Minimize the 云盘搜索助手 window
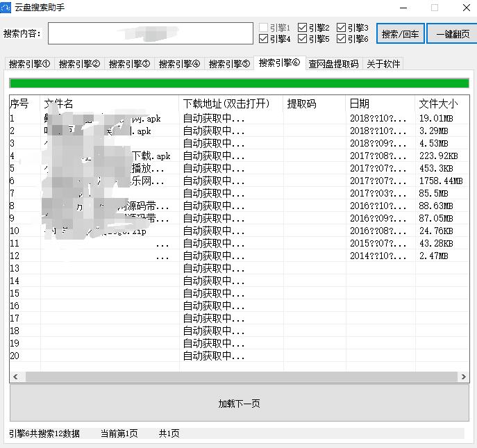The width and height of the screenshot is (477, 448). [x=403, y=8]
